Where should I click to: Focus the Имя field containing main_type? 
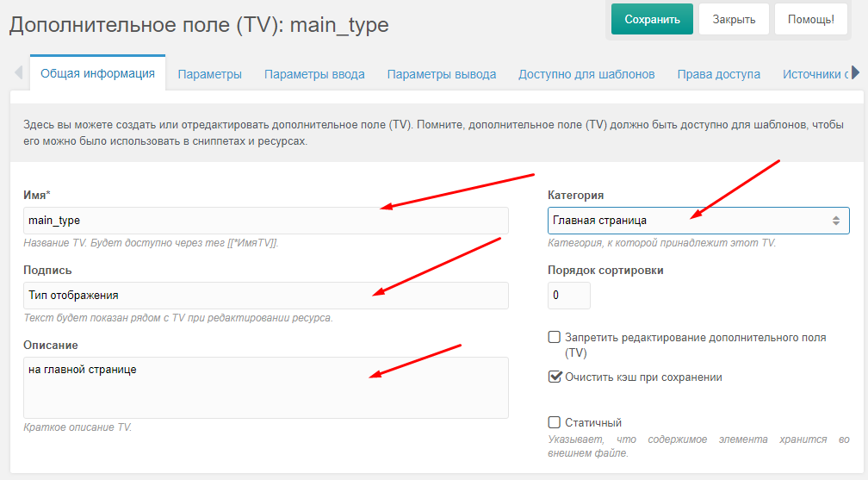point(266,221)
